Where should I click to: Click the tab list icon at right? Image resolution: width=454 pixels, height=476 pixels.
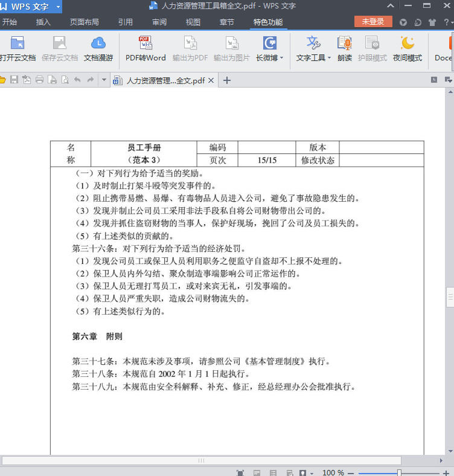434,80
